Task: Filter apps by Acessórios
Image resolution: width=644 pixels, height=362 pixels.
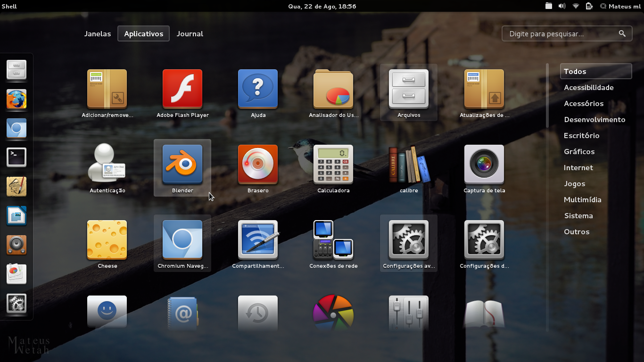Action: tap(584, 104)
